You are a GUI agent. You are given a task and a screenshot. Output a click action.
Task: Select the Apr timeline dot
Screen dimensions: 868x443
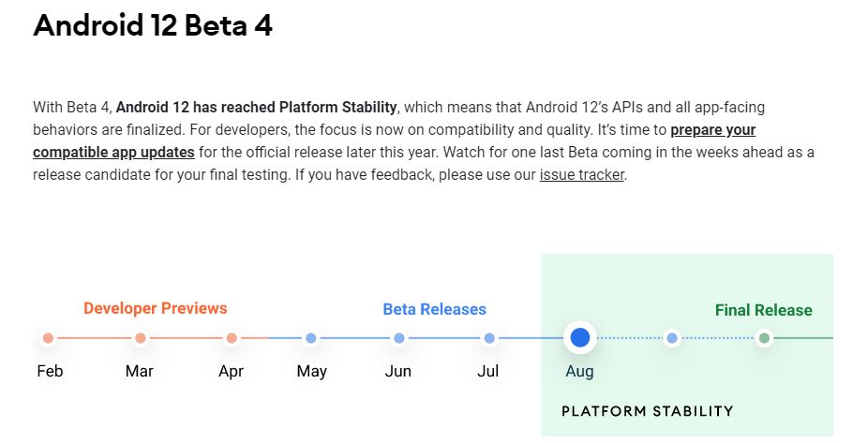(232, 338)
